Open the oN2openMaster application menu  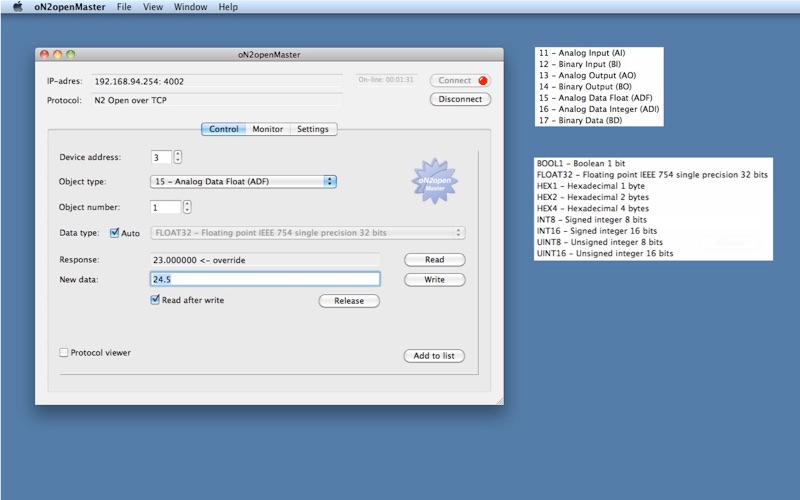click(70, 7)
